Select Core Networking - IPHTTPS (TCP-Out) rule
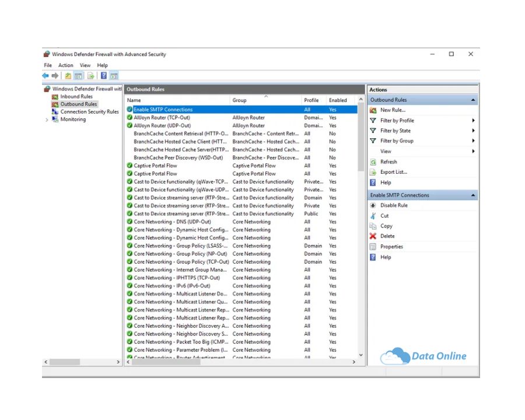The height and width of the screenshot is (420, 525). pos(241,278)
